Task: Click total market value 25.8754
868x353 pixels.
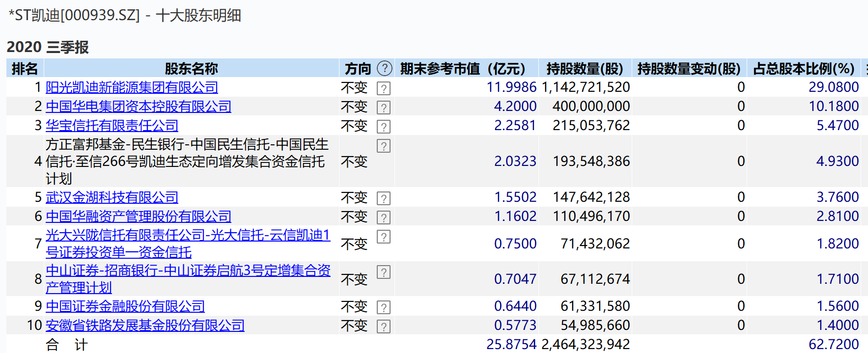Action: (511, 345)
